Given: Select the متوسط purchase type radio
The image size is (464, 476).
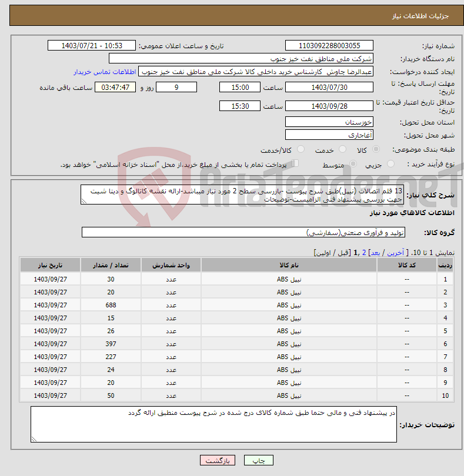Looking at the screenshot, I should coord(353,164).
